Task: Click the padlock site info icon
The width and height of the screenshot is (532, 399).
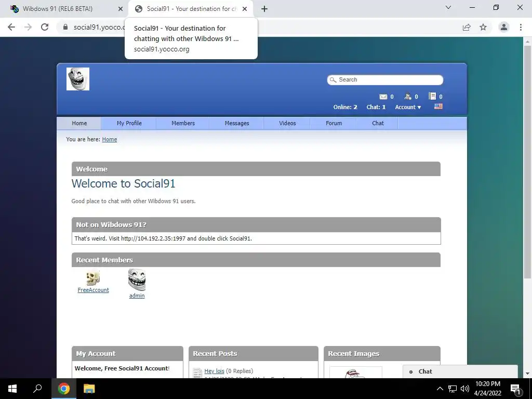Action: pyautogui.click(x=65, y=27)
